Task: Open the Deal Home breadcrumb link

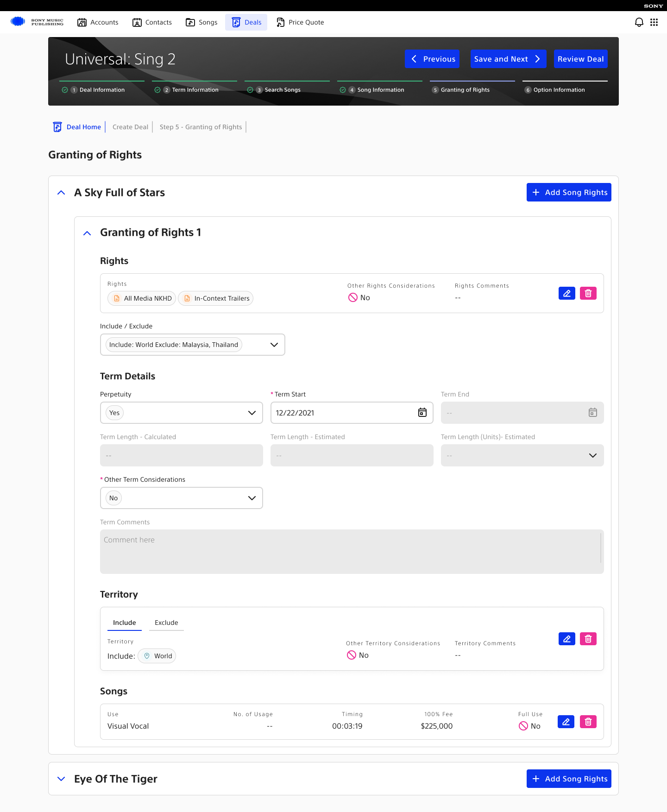Action: pos(84,127)
